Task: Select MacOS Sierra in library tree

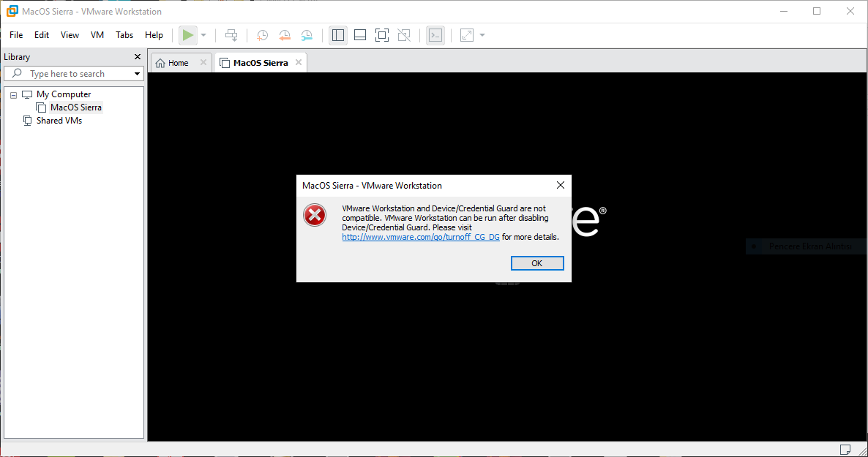Action: (x=76, y=107)
